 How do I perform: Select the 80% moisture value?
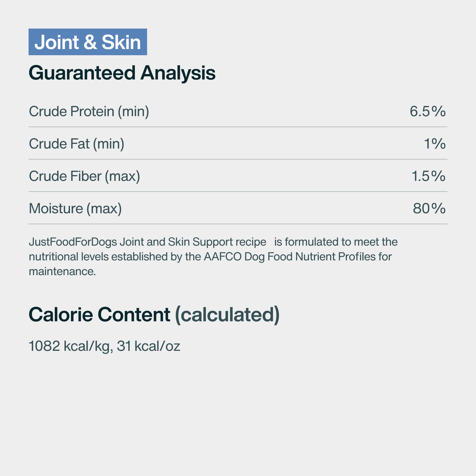(x=429, y=208)
